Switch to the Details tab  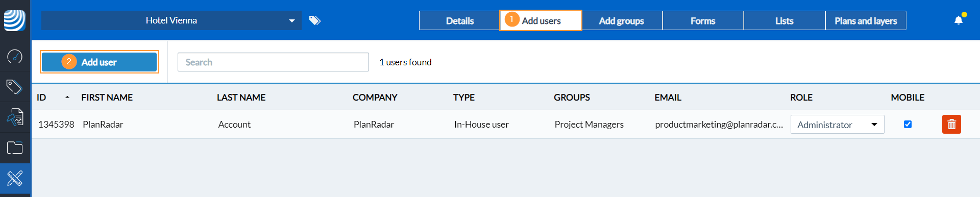point(459,21)
